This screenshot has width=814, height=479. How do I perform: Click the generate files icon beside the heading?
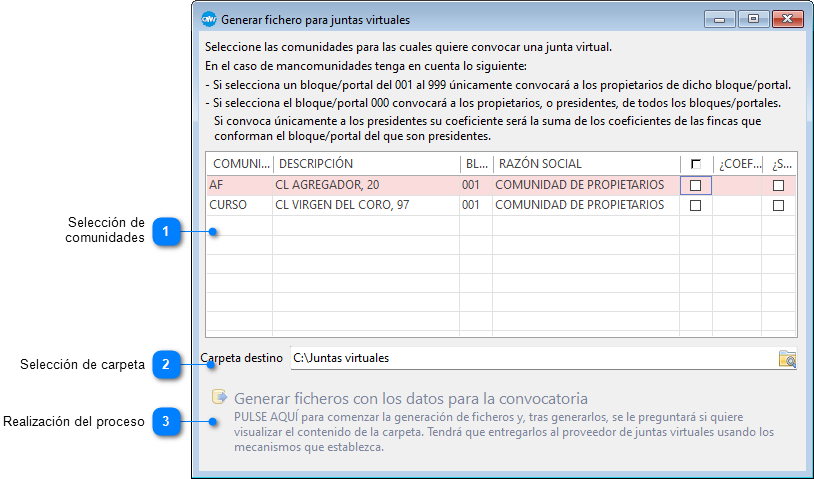219,397
